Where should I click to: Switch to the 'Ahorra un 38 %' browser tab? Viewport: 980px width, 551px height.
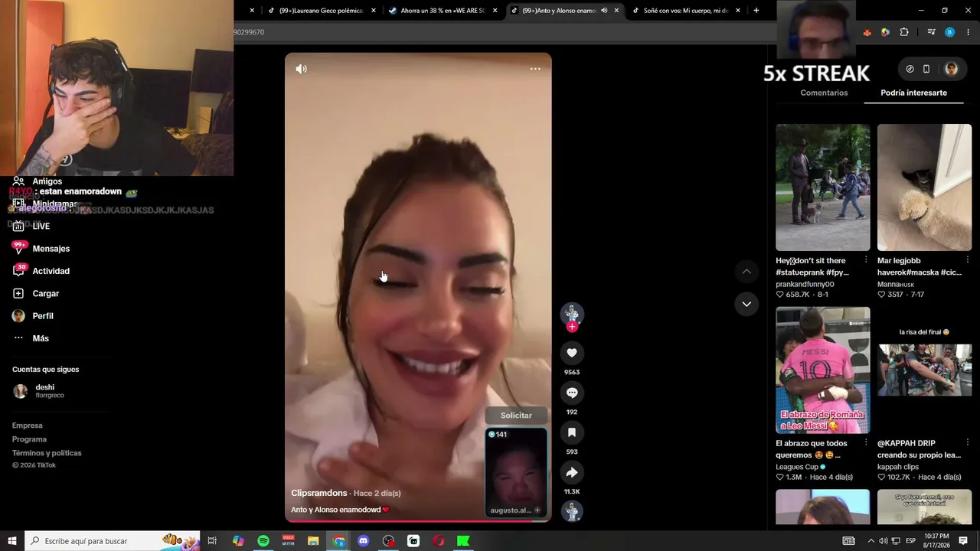coord(443,11)
